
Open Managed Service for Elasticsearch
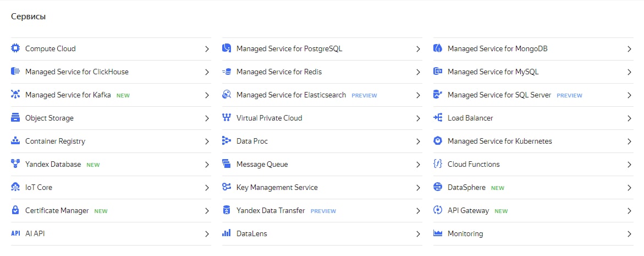(x=322, y=95)
